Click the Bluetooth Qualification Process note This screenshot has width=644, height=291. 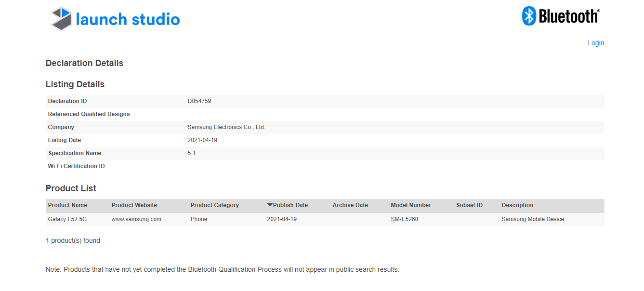tap(223, 269)
